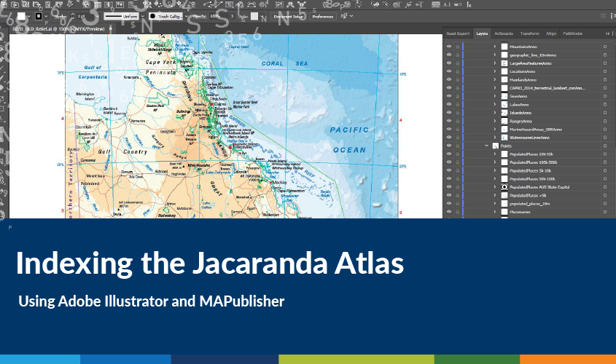
Task: Click the stroke color swatch
Action: coord(39,17)
